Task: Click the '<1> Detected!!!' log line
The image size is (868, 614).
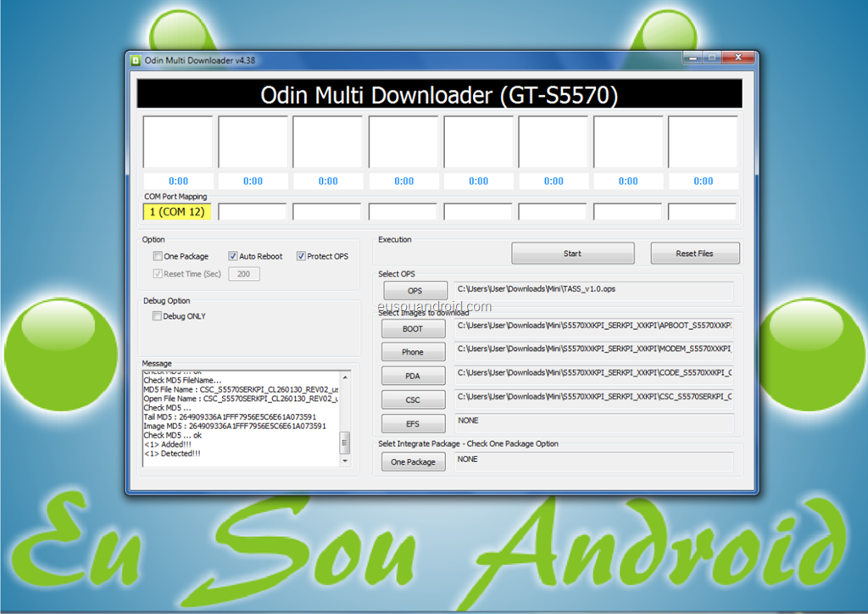Action: coord(172,454)
